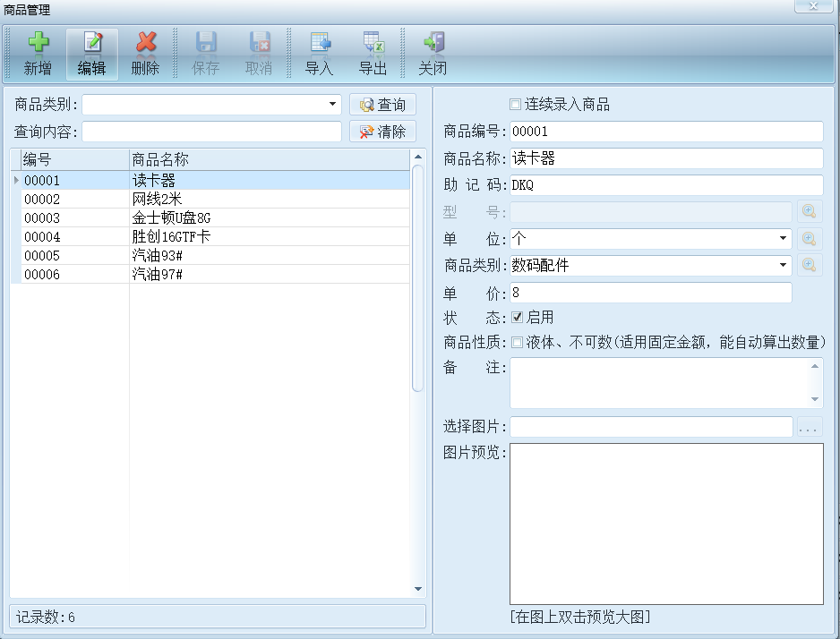The width and height of the screenshot is (840, 639).
Task: Click the 取消 (cancel) toolbar icon
Action: point(259,54)
